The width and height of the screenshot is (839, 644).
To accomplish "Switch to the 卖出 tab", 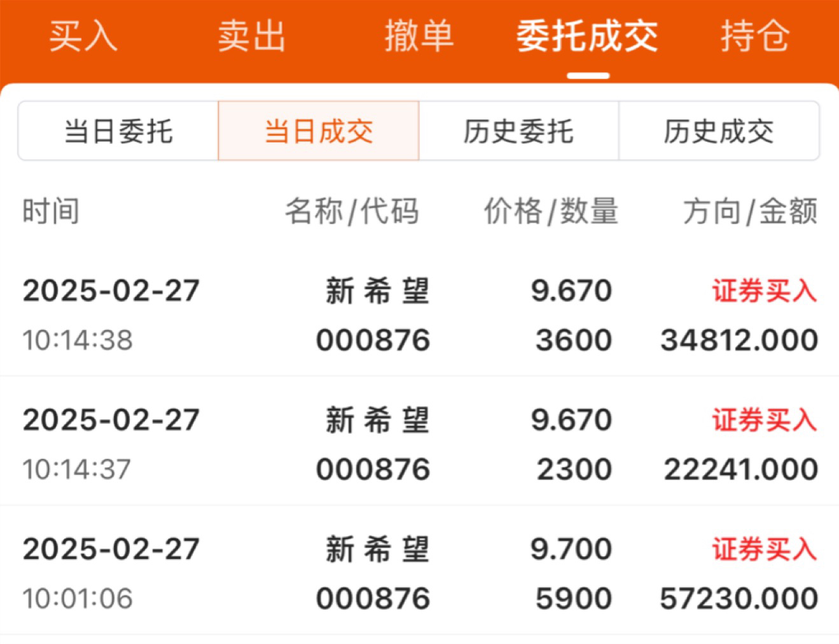I will pos(251,36).
